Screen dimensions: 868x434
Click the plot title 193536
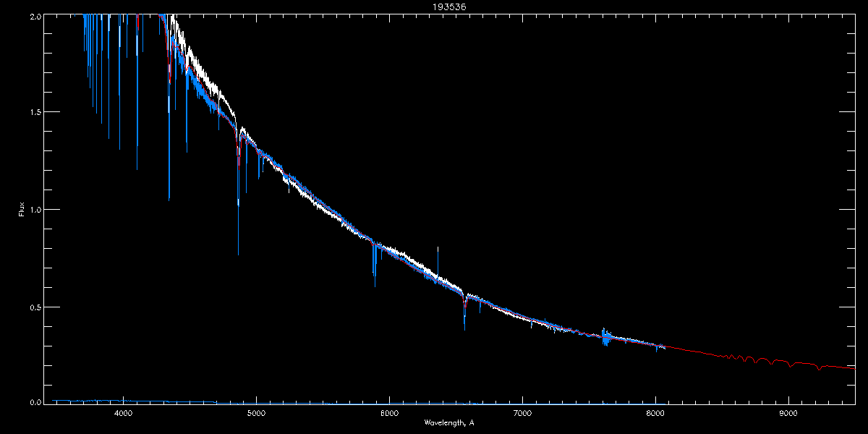click(x=449, y=7)
